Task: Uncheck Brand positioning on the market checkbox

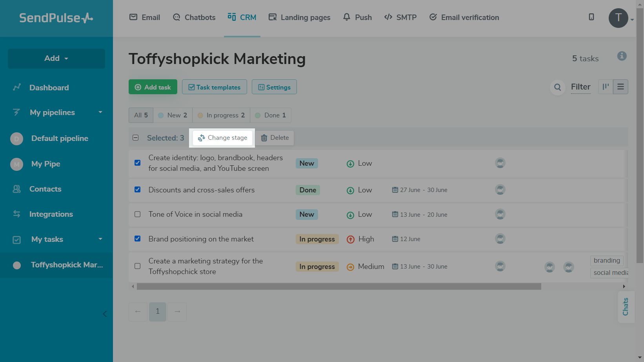Action: coord(138,238)
